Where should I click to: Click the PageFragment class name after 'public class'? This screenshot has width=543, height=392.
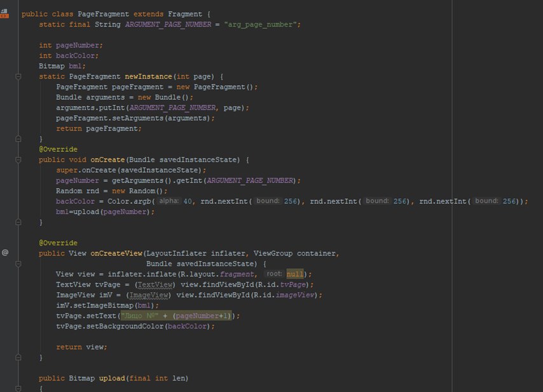pos(103,14)
